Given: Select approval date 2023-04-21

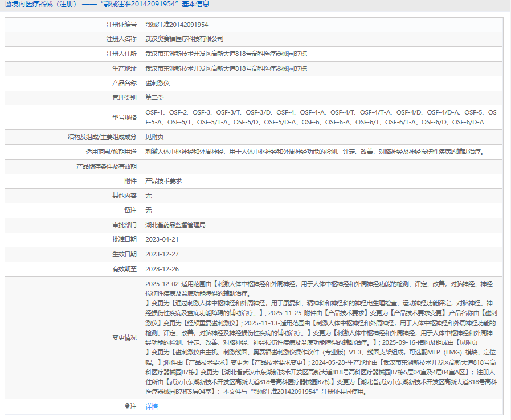Looking at the screenshot, I should (162, 239).
